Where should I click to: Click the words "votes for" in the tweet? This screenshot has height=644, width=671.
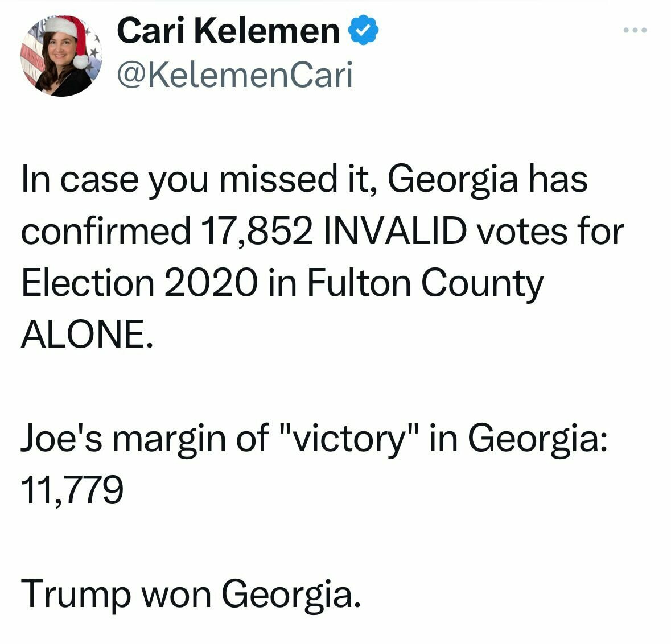click(550, 232)
